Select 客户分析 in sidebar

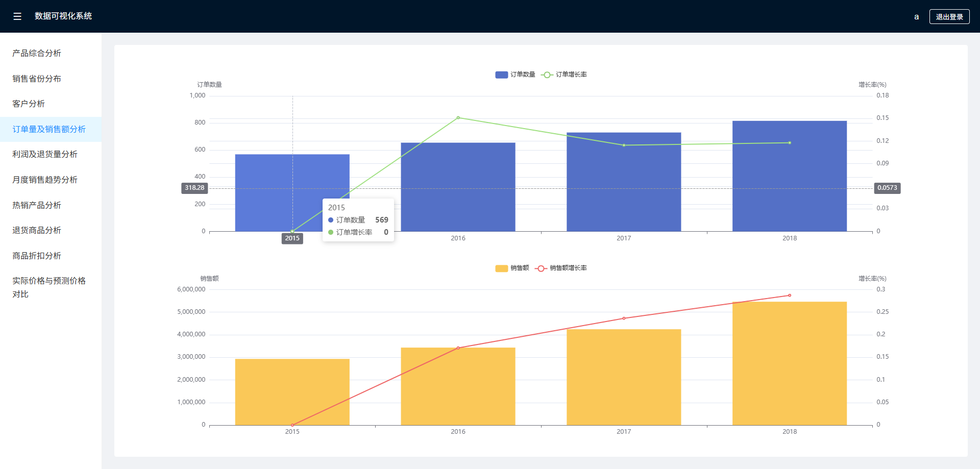(x=51, y=104)
